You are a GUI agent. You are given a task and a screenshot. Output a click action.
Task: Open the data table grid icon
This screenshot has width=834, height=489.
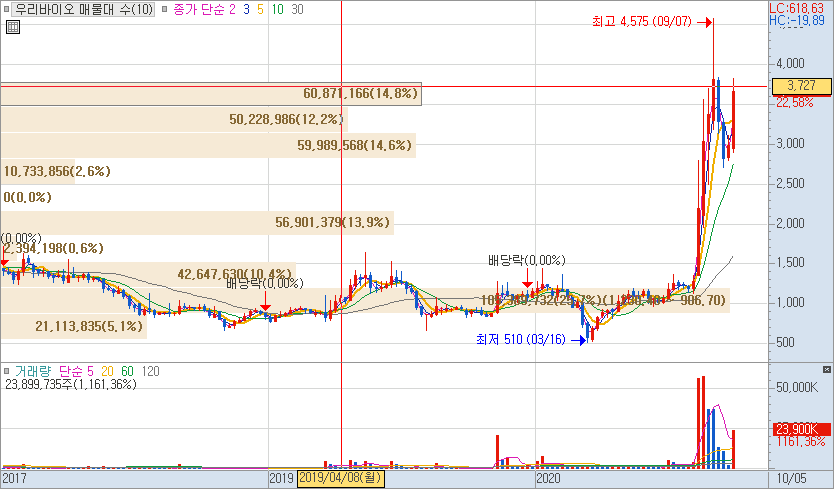click(13, 27)
